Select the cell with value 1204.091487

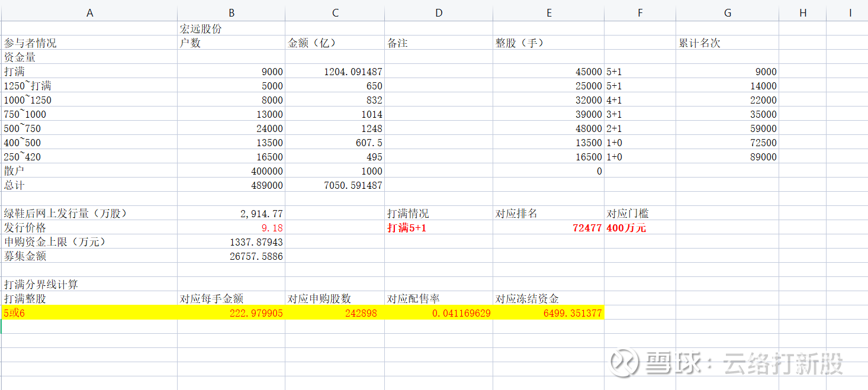tap(335, 71)
